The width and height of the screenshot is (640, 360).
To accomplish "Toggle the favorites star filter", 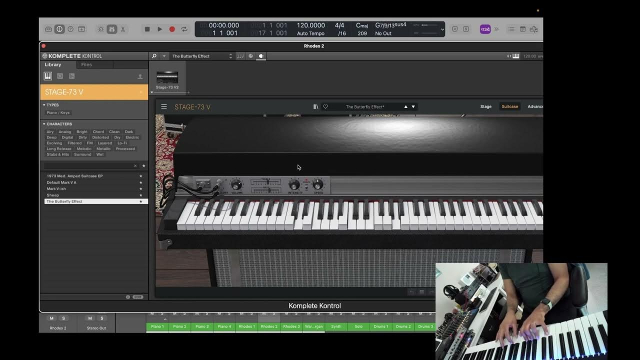I will (144, 166).
